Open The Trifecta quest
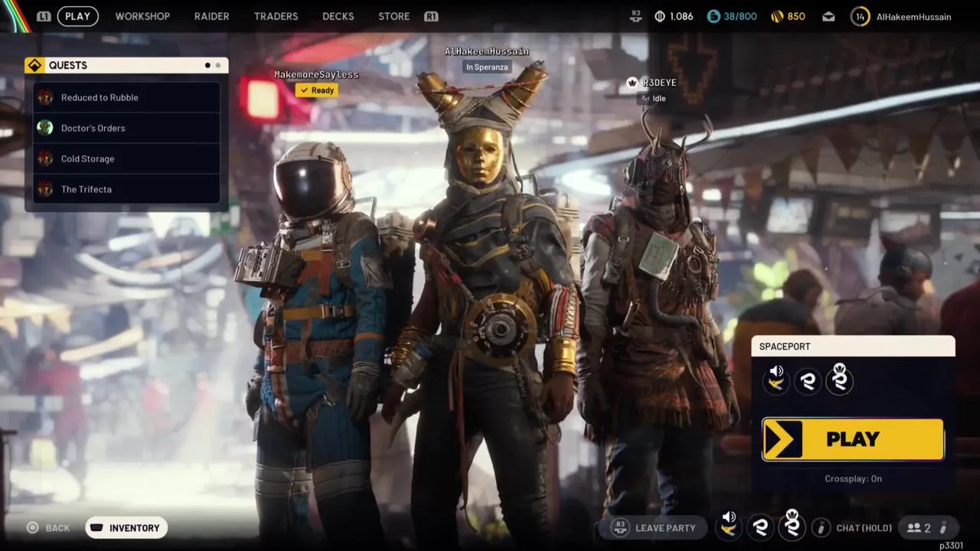This screenshot has height=551, width=980. point(126,189)
